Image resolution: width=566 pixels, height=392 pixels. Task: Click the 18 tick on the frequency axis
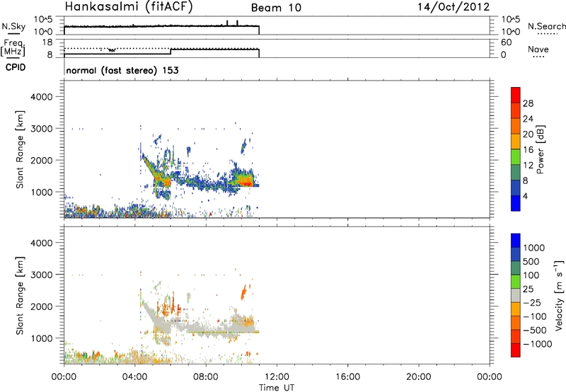[x=47, y=42]
